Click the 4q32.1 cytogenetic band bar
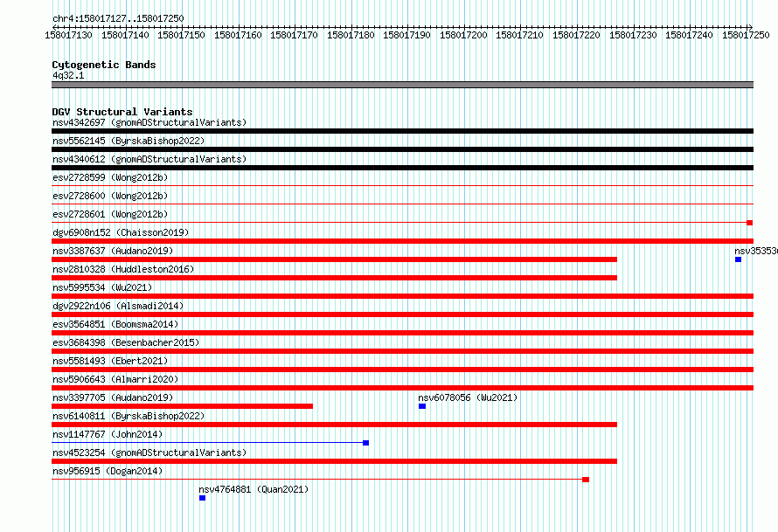The height and width of the screenshot is (532, 778). click(402, 85)
